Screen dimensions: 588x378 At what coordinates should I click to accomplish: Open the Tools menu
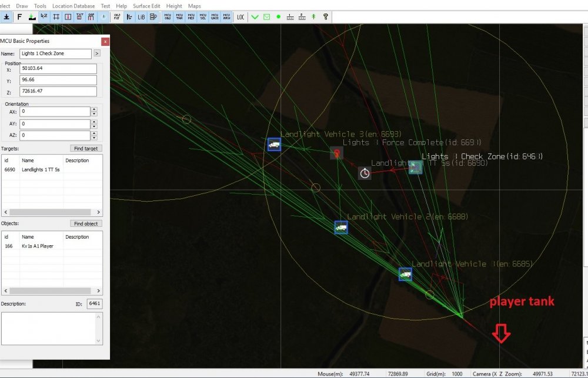[x=40, y=6]
